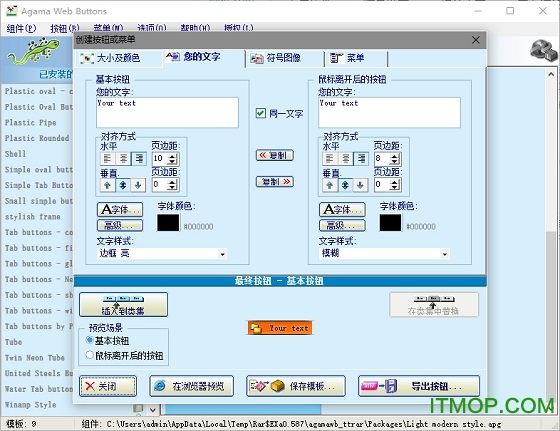Save template (保存模板...)
The image size is (560, 431).
click(296, 386)
